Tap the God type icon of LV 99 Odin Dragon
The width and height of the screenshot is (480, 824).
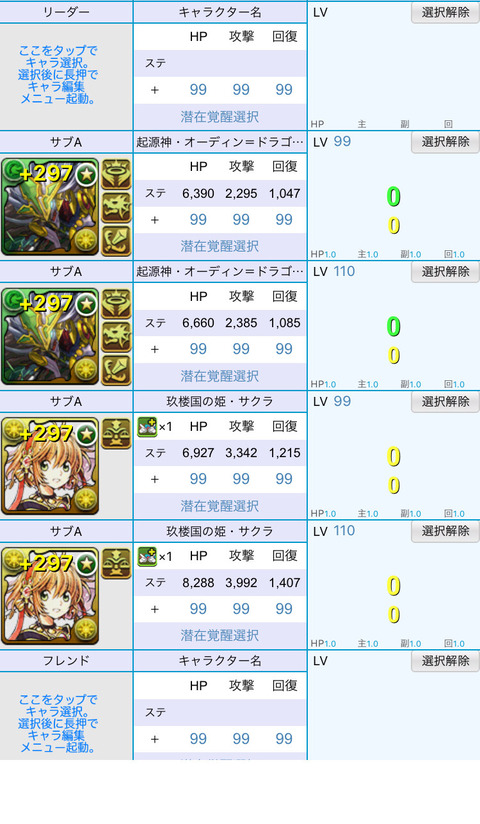click(116, 174)
